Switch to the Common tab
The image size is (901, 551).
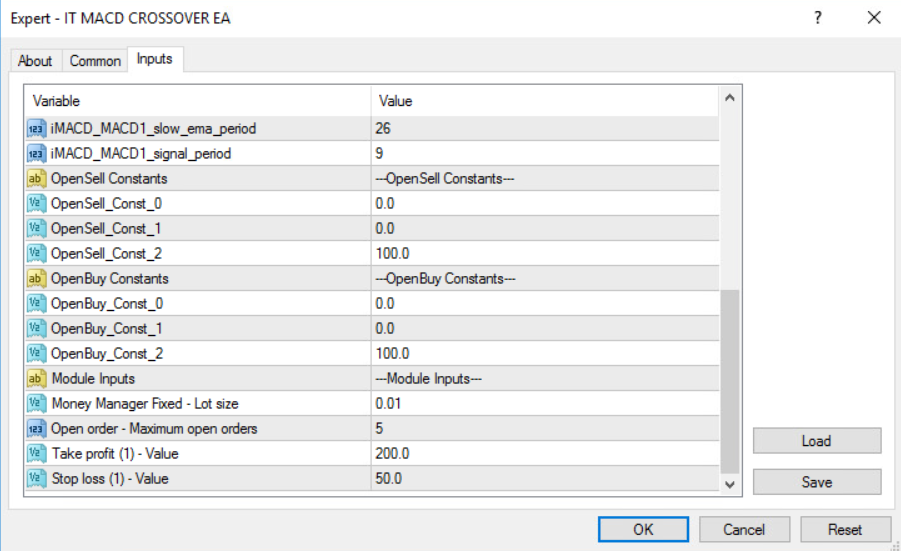[x=95, y=61]
